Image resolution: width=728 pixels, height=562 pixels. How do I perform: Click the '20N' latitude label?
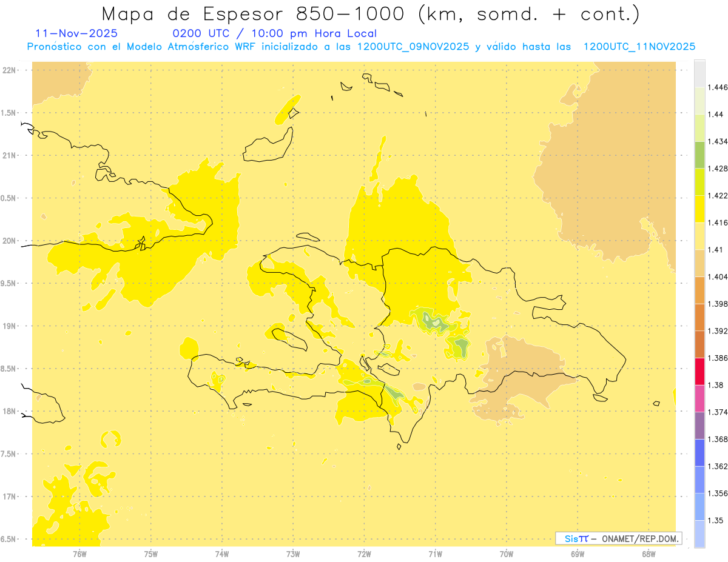coord(9,241)
